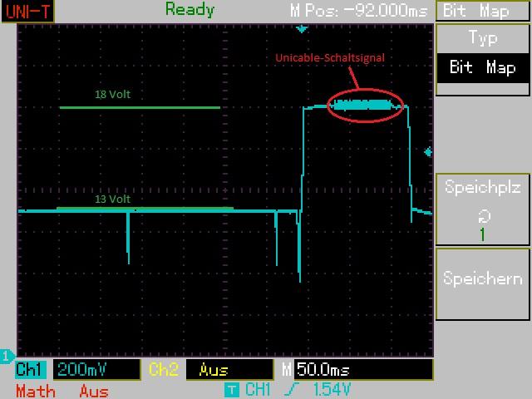Click the trigger T icon before CH1
This screenshot has width=532, height=399.
click(233, 389)
